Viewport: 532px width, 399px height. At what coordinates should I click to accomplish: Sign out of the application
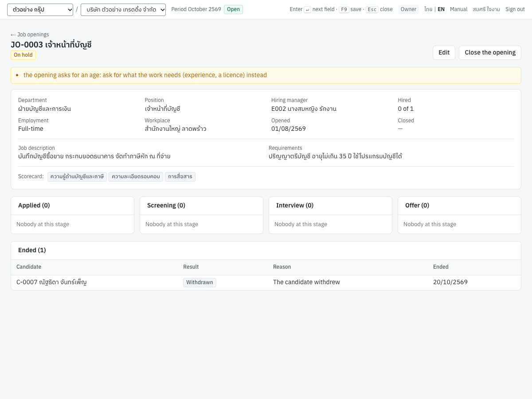tap(515, 9)
